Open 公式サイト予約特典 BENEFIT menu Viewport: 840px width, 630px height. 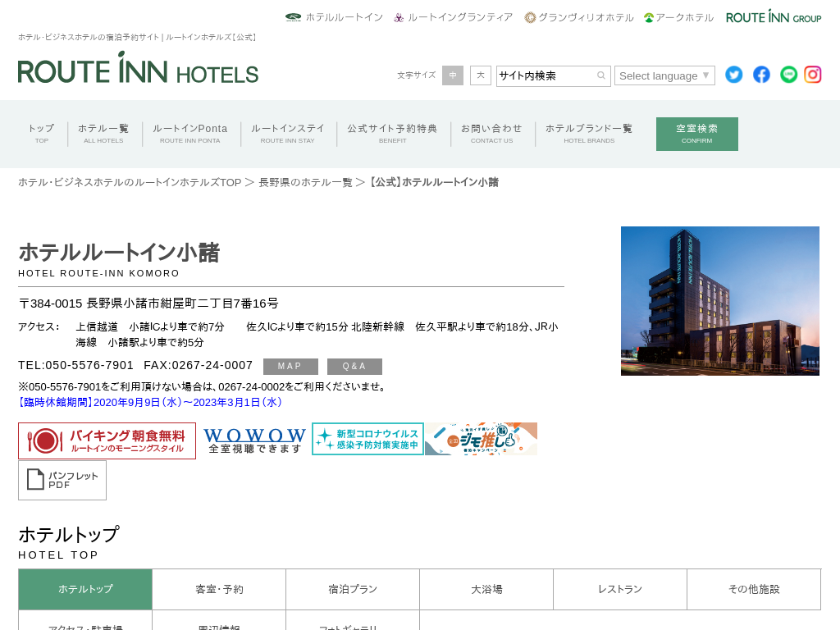tap(393, 134)
